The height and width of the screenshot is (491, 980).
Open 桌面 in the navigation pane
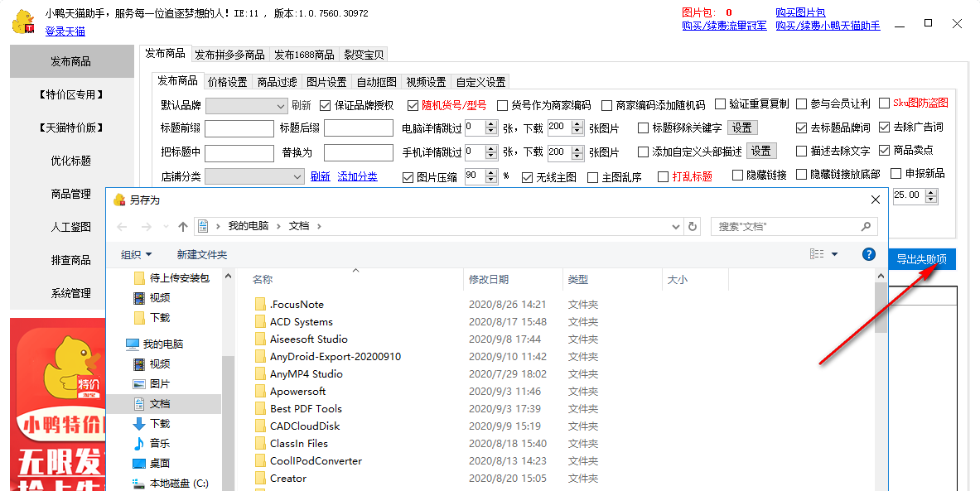tap(159, 464)
